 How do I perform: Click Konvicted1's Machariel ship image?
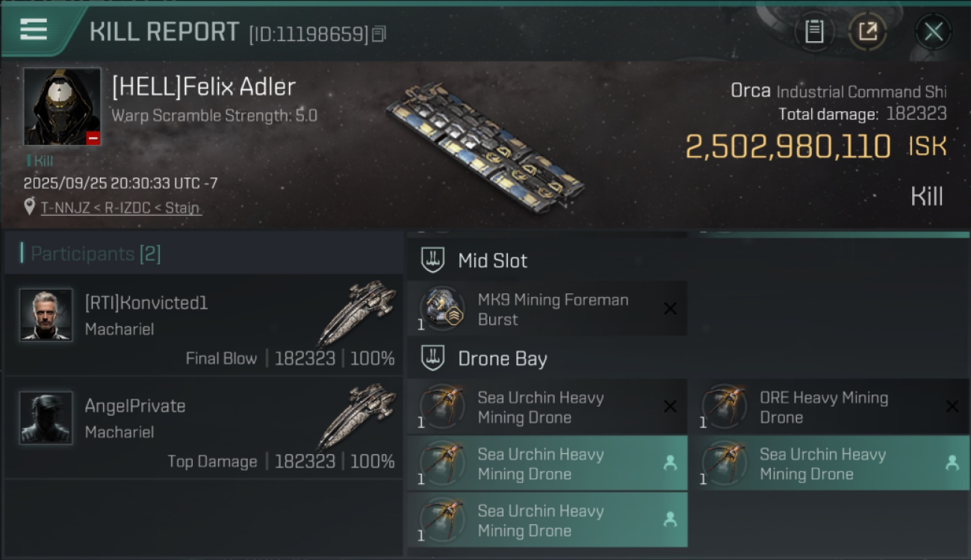click(357, 312)
